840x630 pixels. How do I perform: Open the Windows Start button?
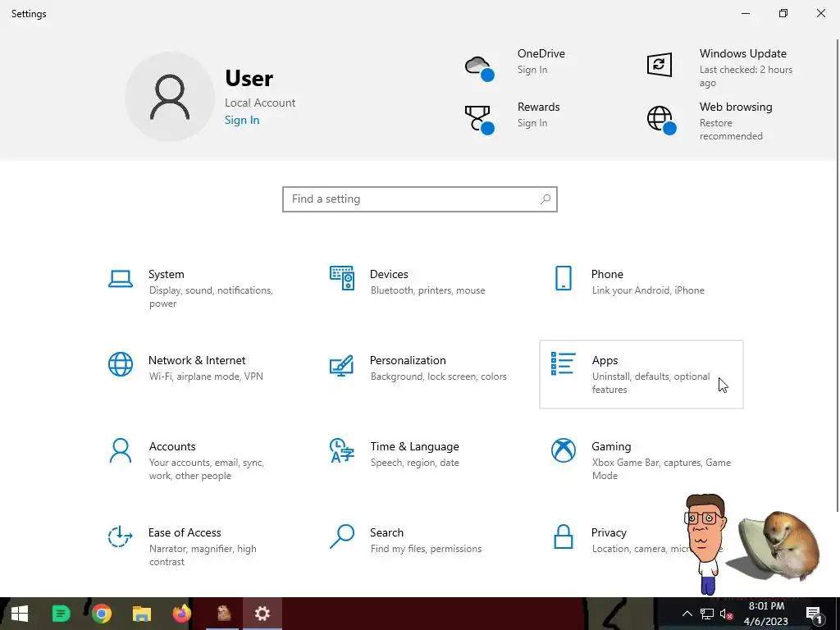(20, 614)
